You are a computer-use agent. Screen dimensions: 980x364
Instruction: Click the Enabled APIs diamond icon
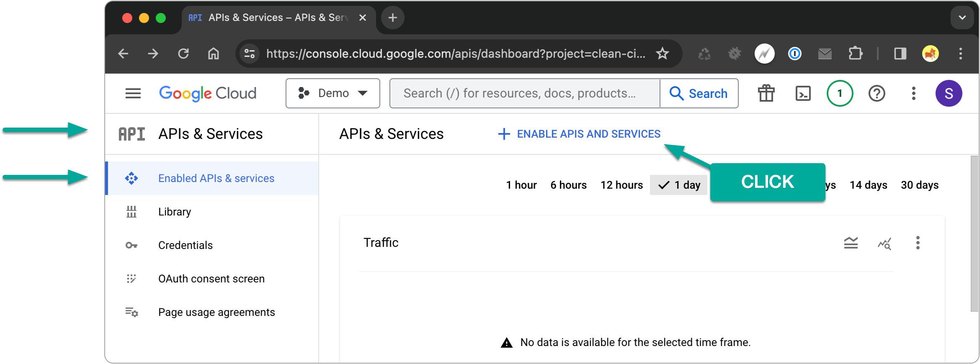coord(132,178)
